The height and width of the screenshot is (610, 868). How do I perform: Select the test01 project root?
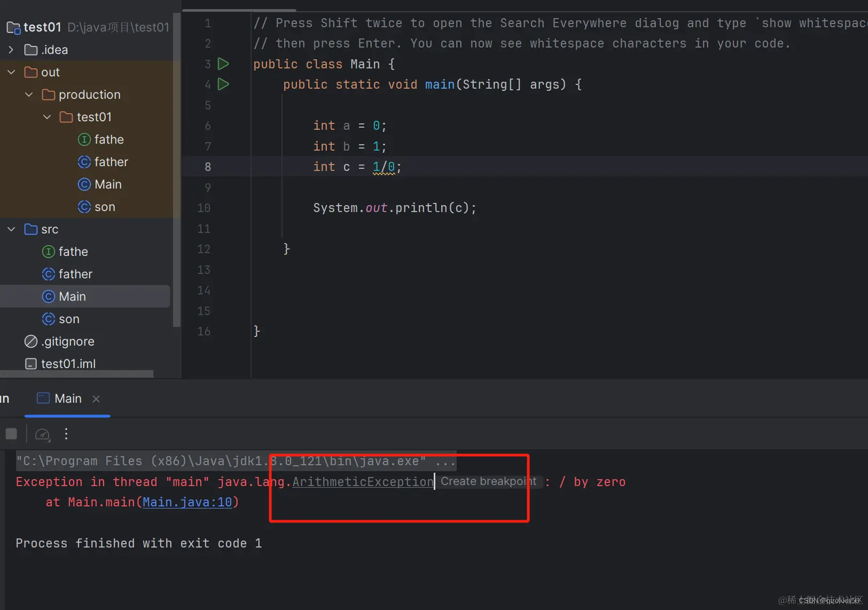click(88, 27)
